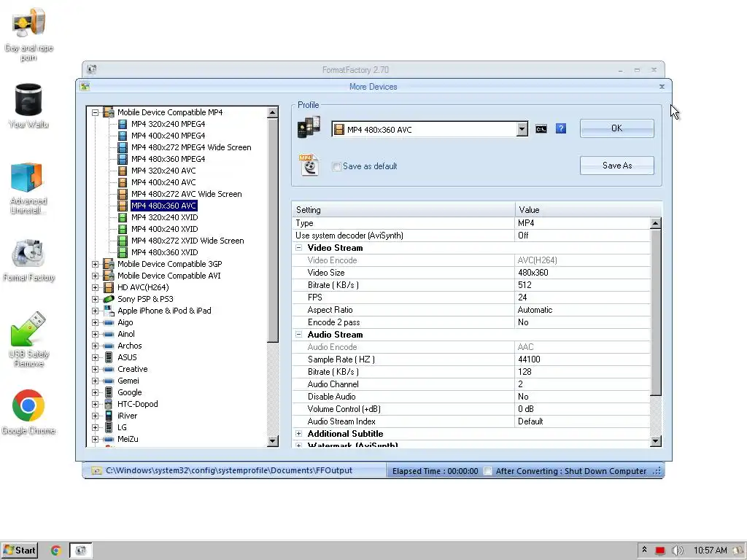This screenshot has width=747, height=560.
Task: Open the blue help question-mark icon
Action: (x=561, y=128)
